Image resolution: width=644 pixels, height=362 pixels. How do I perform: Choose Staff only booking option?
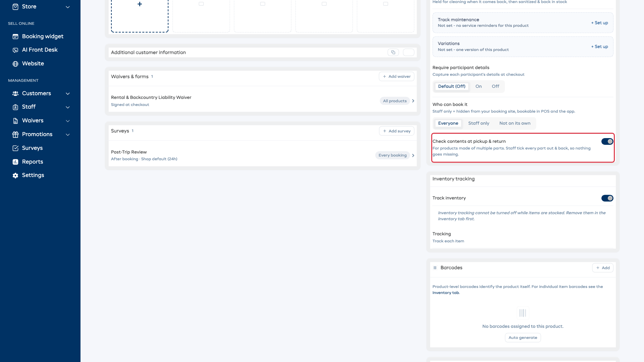tap(479, 123)
